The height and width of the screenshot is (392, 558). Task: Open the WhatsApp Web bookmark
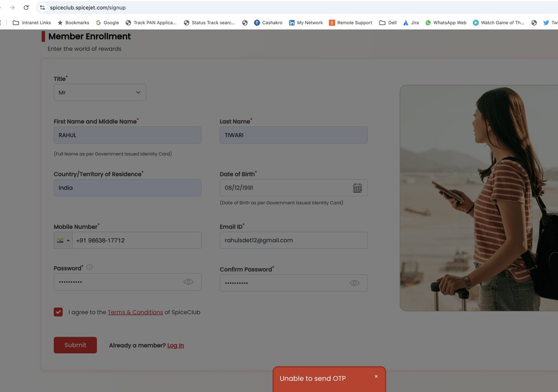pyautogui.click(x=446, y=22)
